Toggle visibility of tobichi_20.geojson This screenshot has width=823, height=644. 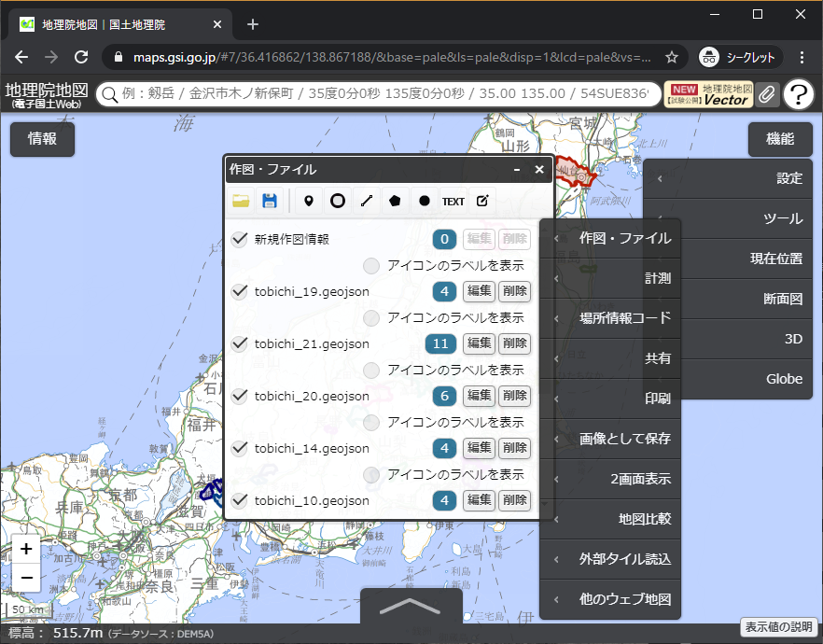(239, 396)
